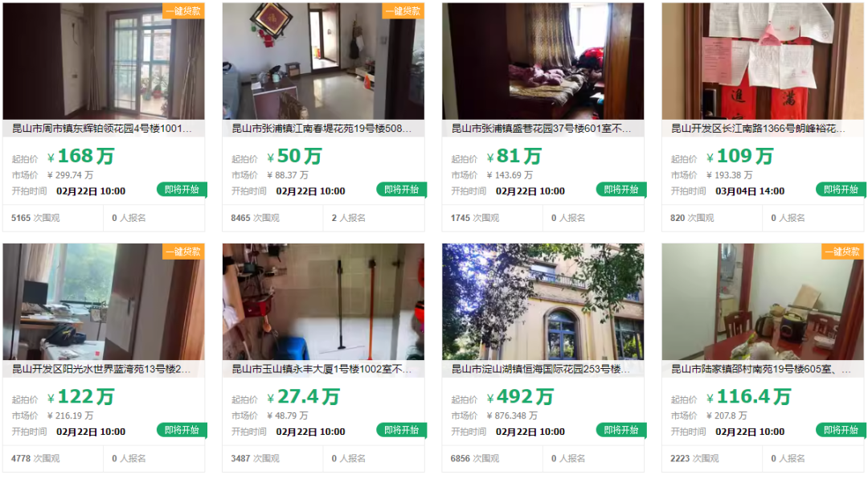Viewport: 868px width, 479px height.
Task: Click the 一键贷款 badge on 邵村南苑 listing
Action: (842, 252)
